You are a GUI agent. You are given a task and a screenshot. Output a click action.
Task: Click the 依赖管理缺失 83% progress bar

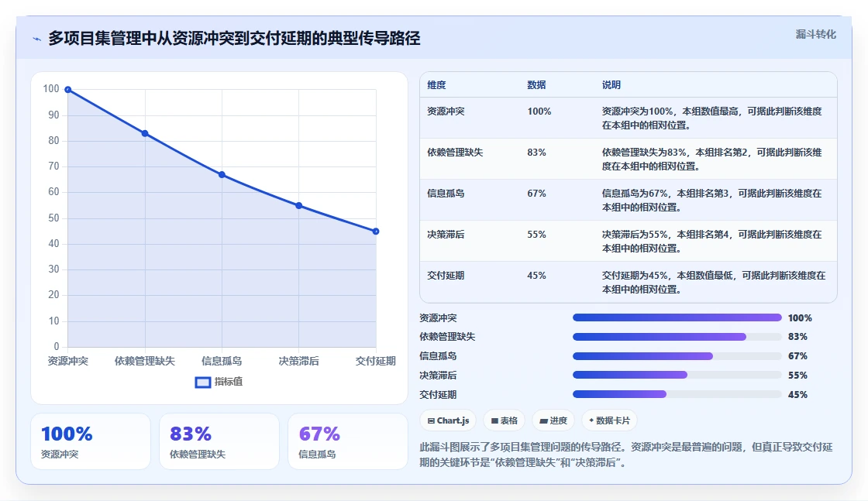tap(677, 337)
